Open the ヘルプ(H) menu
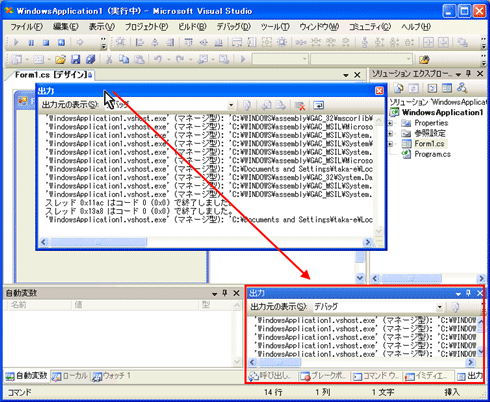The image size is (490, 402). coord(416,27)
